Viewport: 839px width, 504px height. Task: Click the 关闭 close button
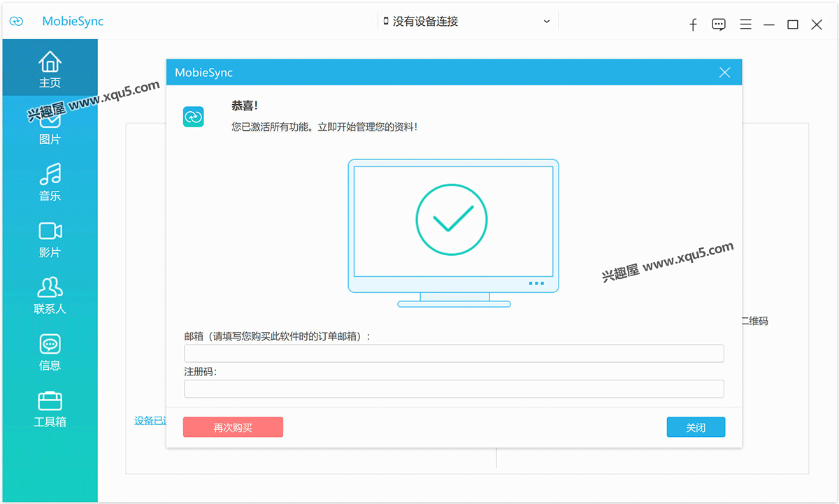[x=696, y=427]
